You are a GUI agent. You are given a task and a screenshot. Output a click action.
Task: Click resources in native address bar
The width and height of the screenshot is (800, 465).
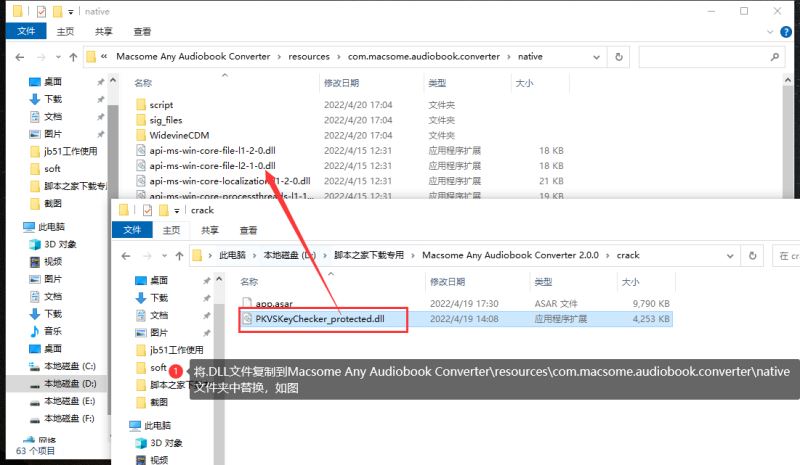pyautogui.click(x=309, y=57)
